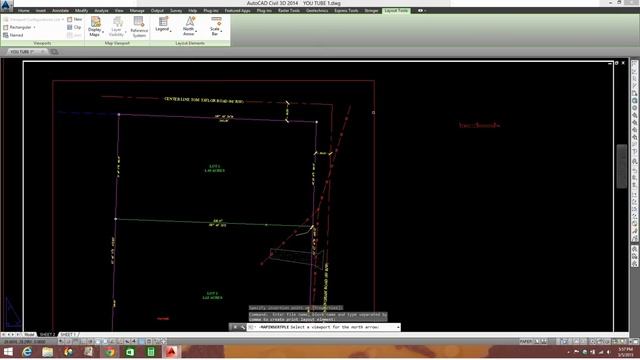Click the command line input field
This screenshot has width=640, height=360.
(324, 327)
